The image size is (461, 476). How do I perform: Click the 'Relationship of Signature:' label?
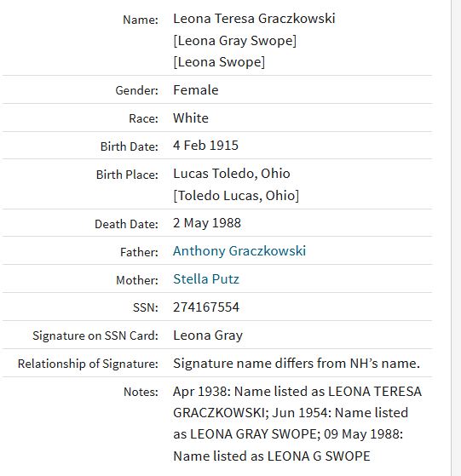pos(88,364)
